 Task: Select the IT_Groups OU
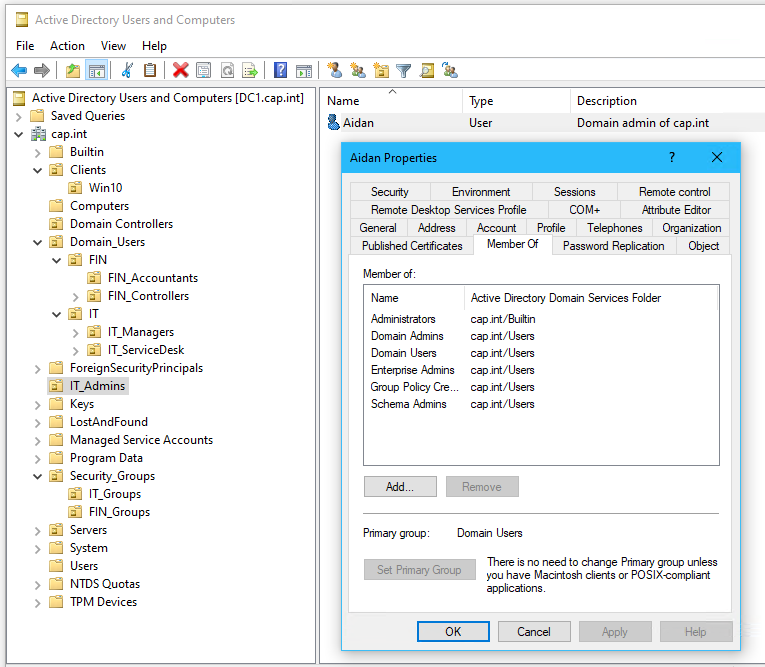115,494
